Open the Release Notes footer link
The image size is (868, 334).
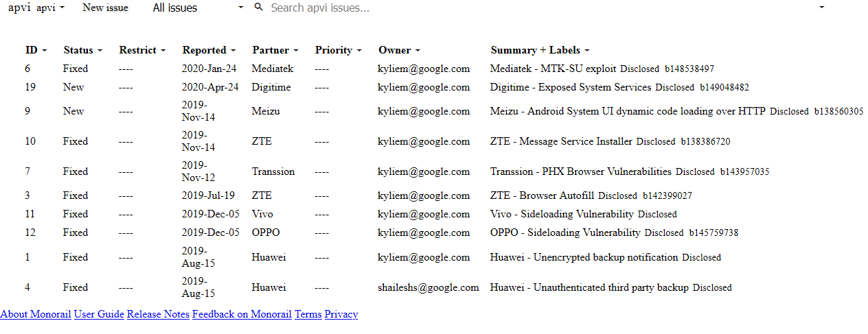coord(158,314)
